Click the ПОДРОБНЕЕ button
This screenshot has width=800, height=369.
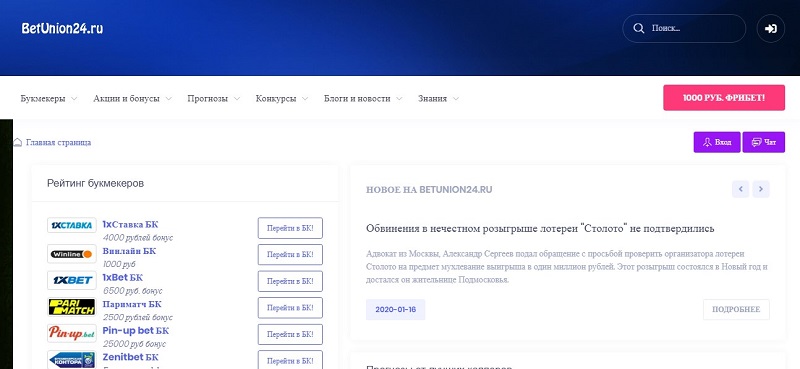pyautogui.click(x=736, y=309)
